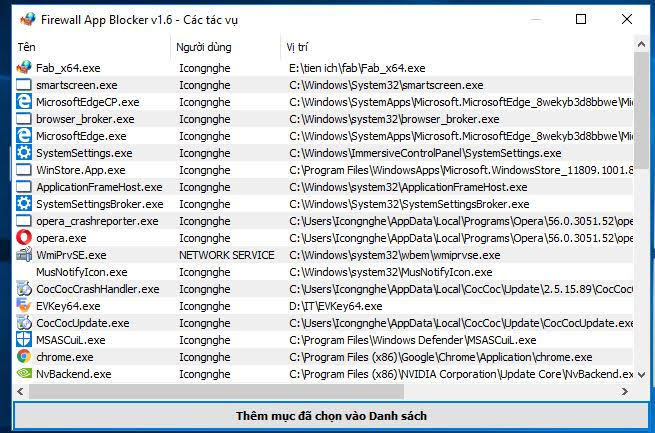Click the vertical scrollbar up arrow
The height and width of the screenshot is (433, 655).
click(641, 44)
